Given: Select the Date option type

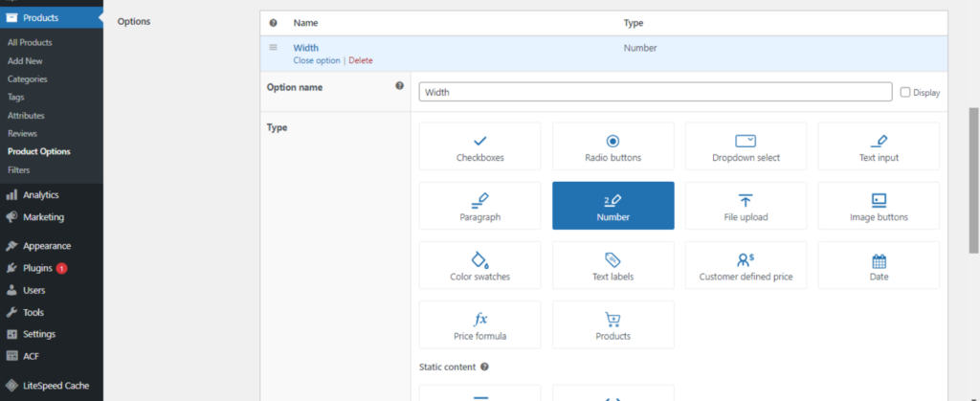Looking at the screenshot, I should pyautogui.click(x=879, y=265).
